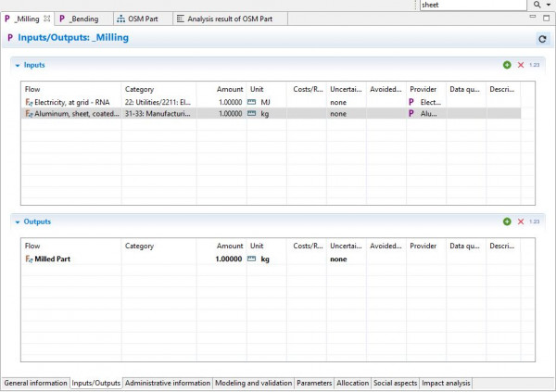
Task: Select 'Electricity, at grid - RNA' flow
Action: point(72,102)
